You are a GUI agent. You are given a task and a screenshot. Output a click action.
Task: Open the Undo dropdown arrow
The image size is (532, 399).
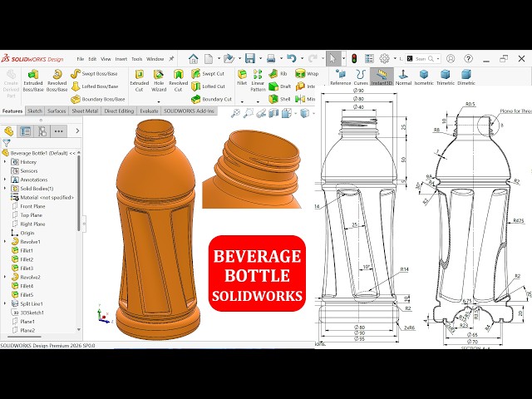tap(302, 59)
